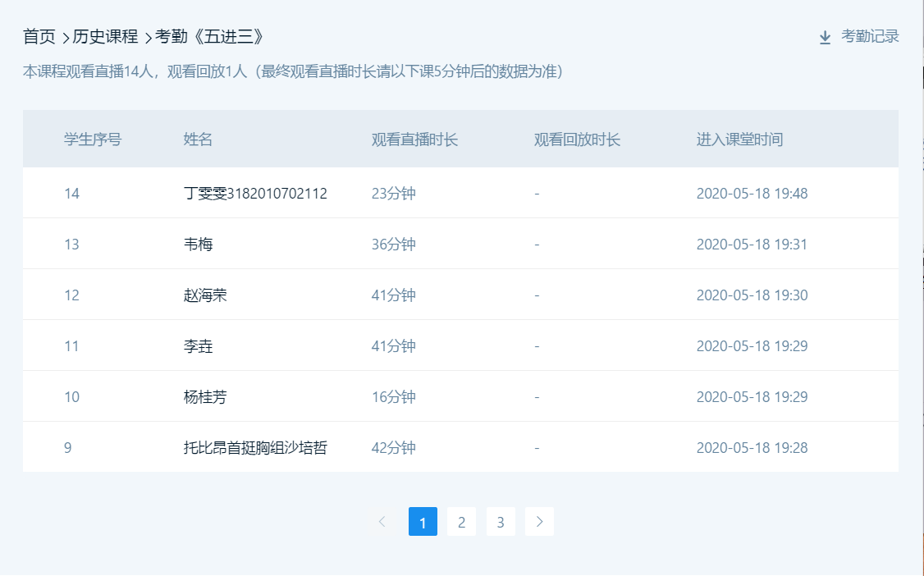Click the download icon beside 考勤记录
Viewport: 924px width, 576px height.
click(x=825, y=37)
